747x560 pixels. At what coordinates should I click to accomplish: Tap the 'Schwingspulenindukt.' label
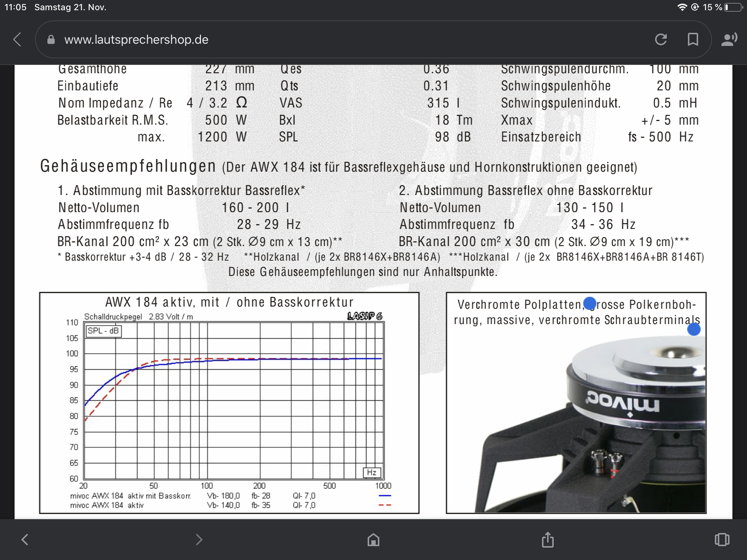click(561, 103)
